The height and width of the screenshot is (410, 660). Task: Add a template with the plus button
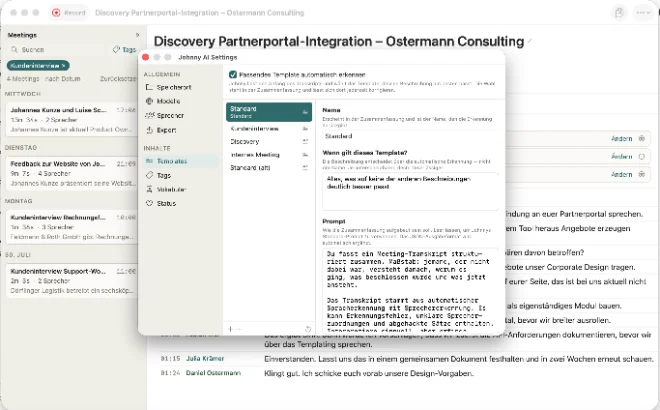tap(230, 329)
